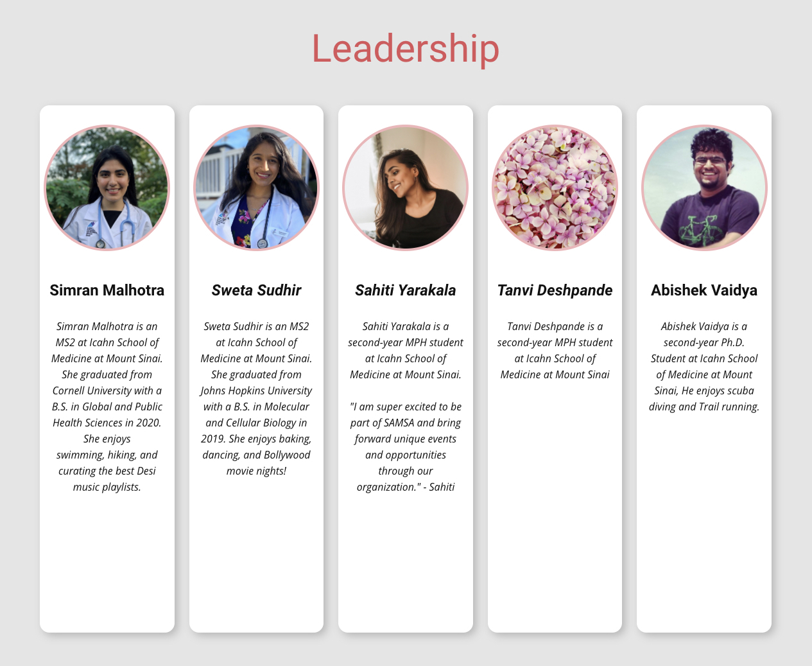
Task: Select Sweta Sudhir's biography text
Action: 256,398
